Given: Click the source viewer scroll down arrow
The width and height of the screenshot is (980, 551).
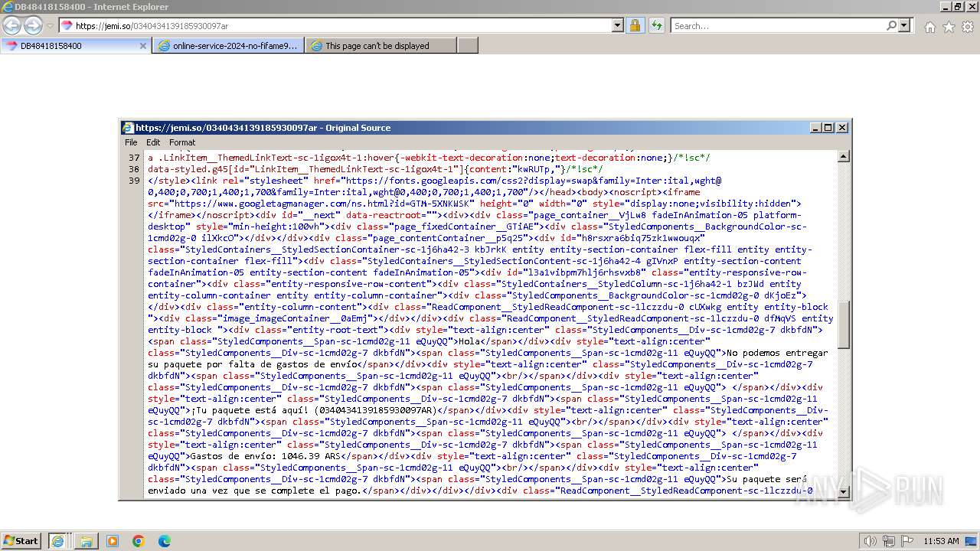Looking at the screenshot, I should coord(844,491).
